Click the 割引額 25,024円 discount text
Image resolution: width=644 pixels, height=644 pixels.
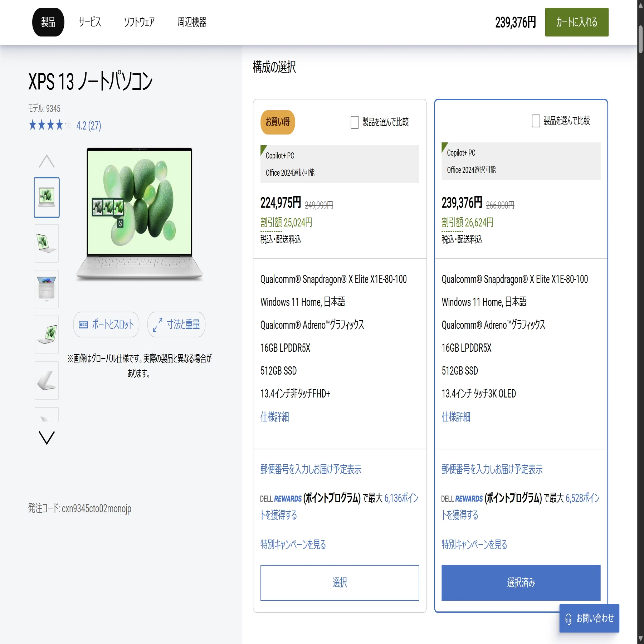pos(286,223)
